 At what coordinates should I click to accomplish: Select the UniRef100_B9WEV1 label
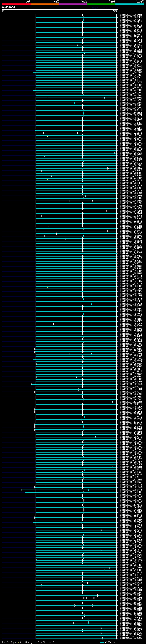click(131, 67)
